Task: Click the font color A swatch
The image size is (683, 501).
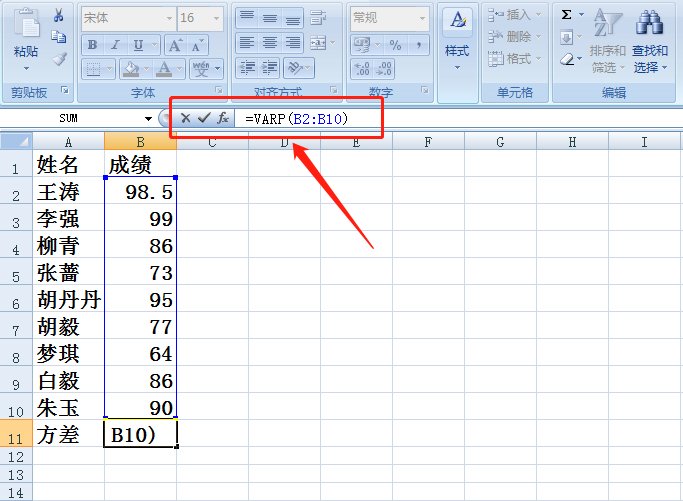Action: (161, 69)
